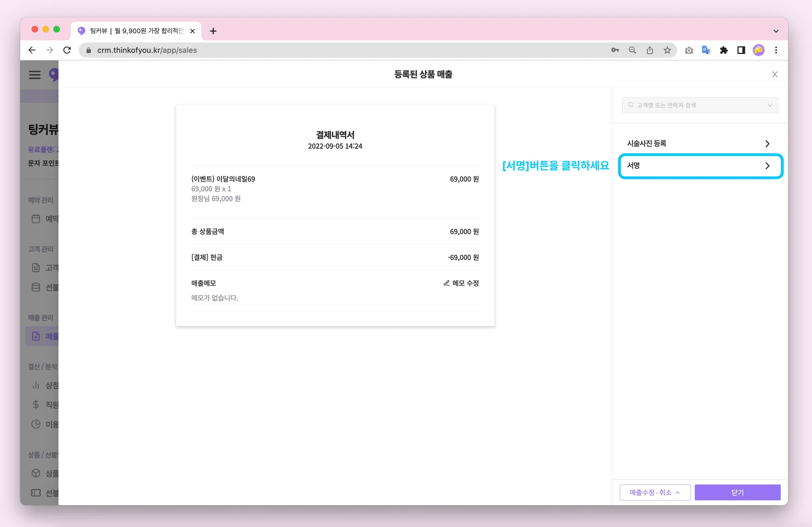Click the pencil icon beside 메모 수정
The height and width of the screenshot is (527, 812).
pyautogui.click(x=446, y=283)
